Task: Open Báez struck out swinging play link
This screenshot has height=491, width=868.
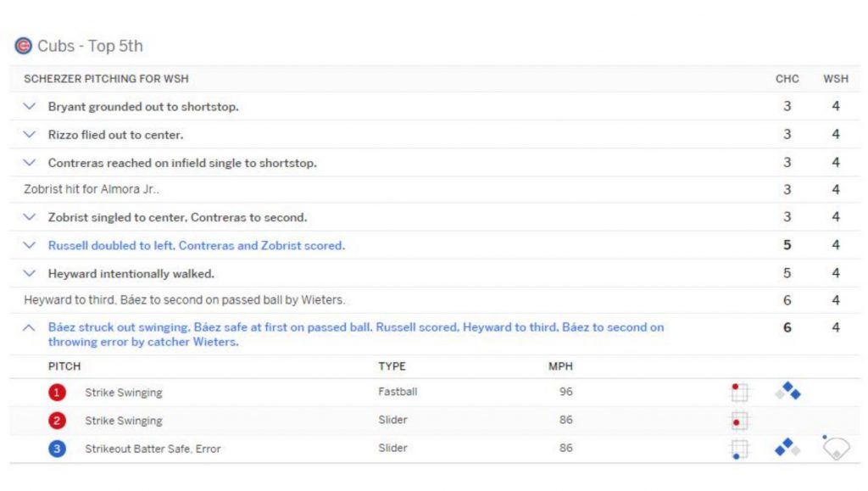Action: pyautogui.click(x=356, y=334)
